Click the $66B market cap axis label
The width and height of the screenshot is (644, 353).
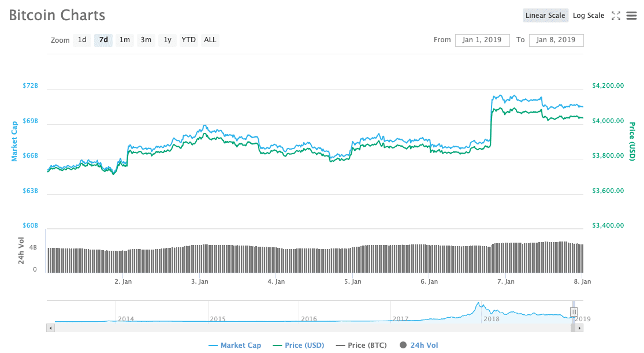pos(31,155)
